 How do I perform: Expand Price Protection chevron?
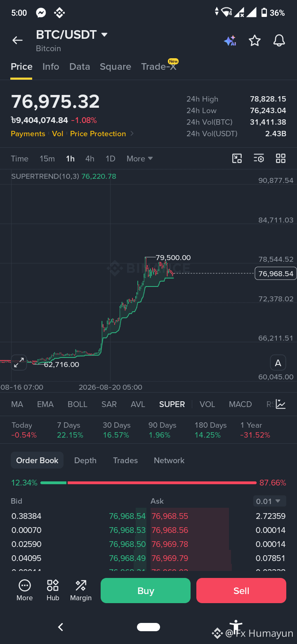tap(132, 134)
